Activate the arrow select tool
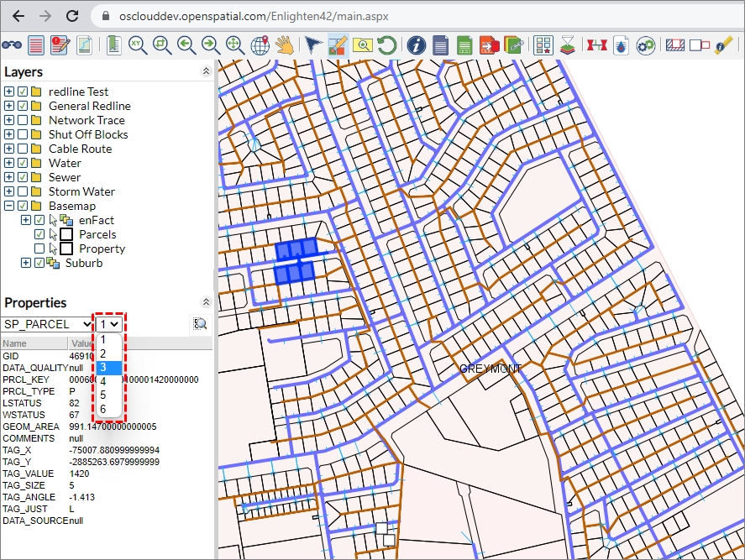The width and height of the screenshot is (745, 560). click(x=313, y=45)
